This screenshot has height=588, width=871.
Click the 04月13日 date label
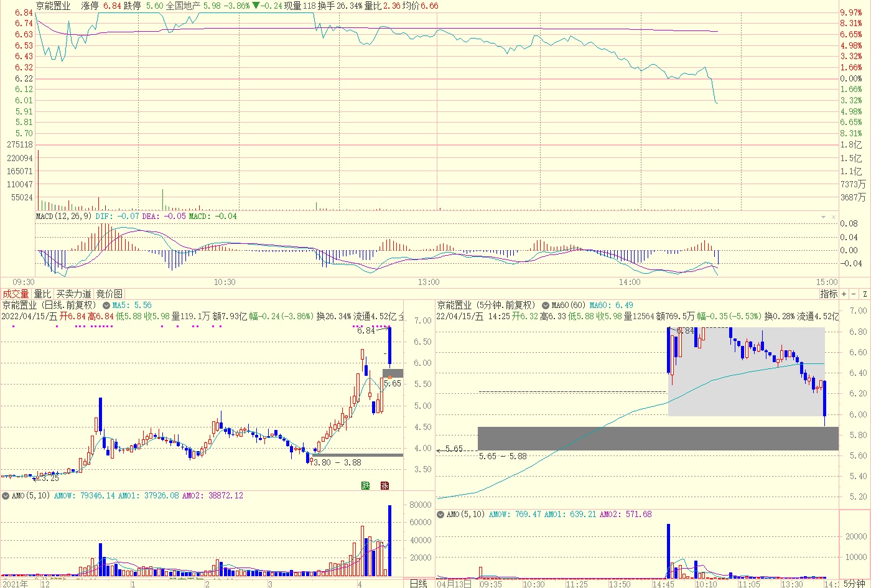(454, 584)
